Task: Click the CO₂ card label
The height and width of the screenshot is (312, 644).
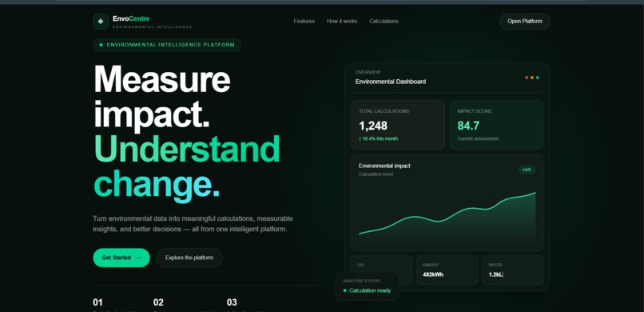Action: click(x=361, y=265)
